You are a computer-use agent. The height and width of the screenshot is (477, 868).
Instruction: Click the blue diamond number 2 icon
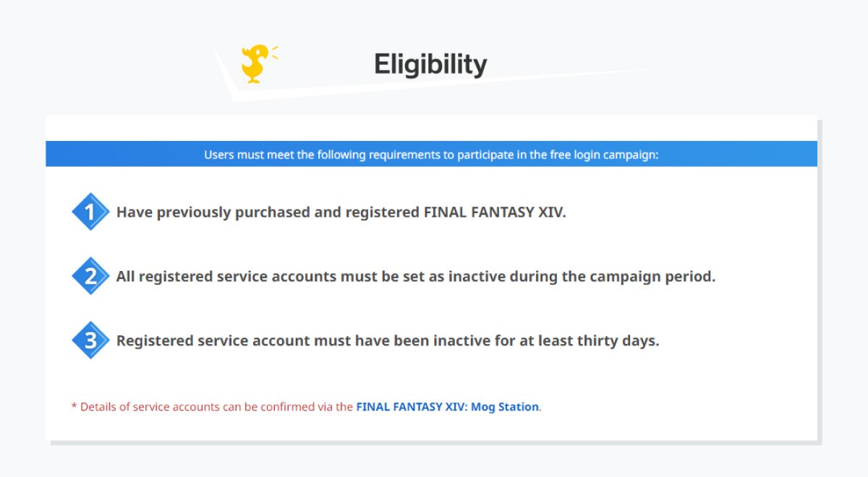(90, 276)
